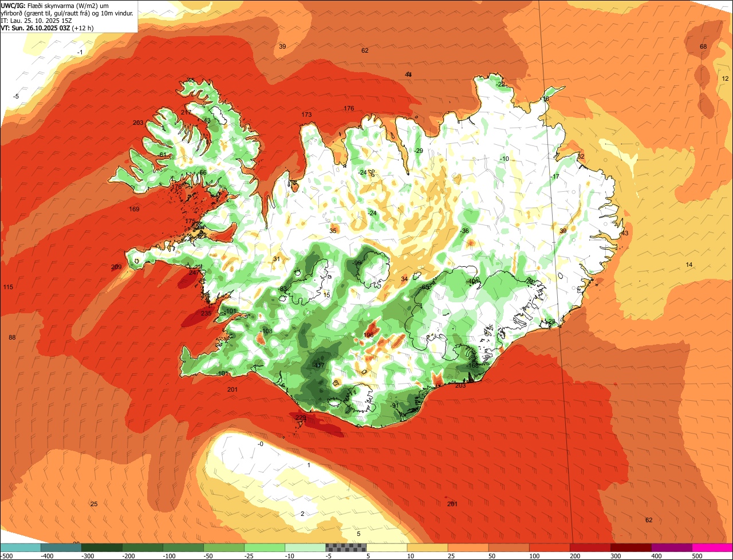Click the map value 229 off the south coast
The width and height of the screenshot is (733, 560).
click(301, 417)
